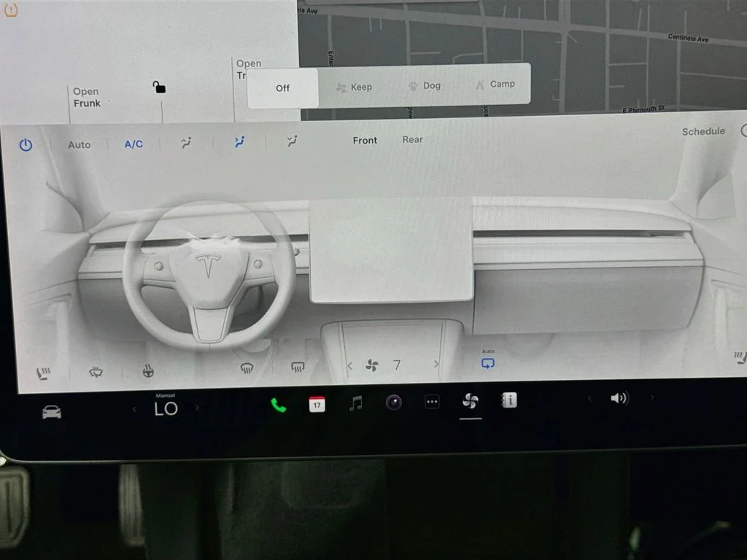
Task: Toggle the foot-level airflow vent icon
Action: click(292, 141)
